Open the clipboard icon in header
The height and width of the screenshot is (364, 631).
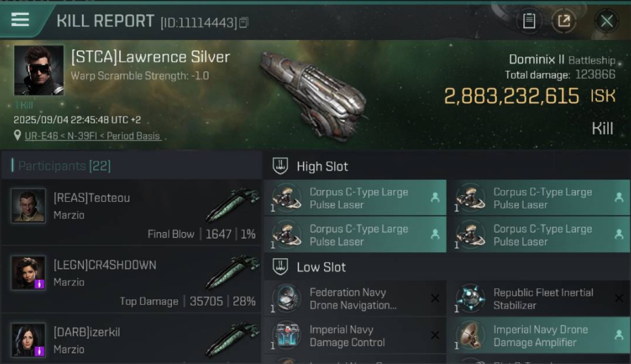click(x=529, y=21)
